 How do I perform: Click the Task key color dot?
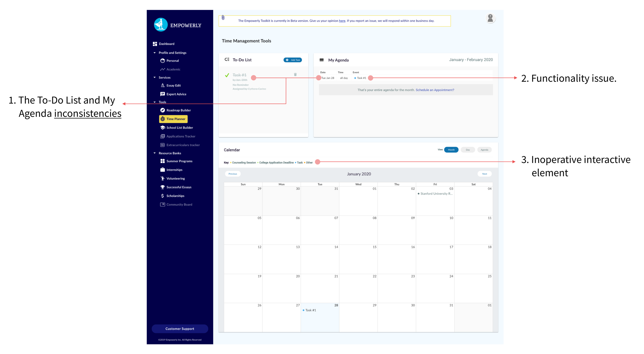point(296,163)
